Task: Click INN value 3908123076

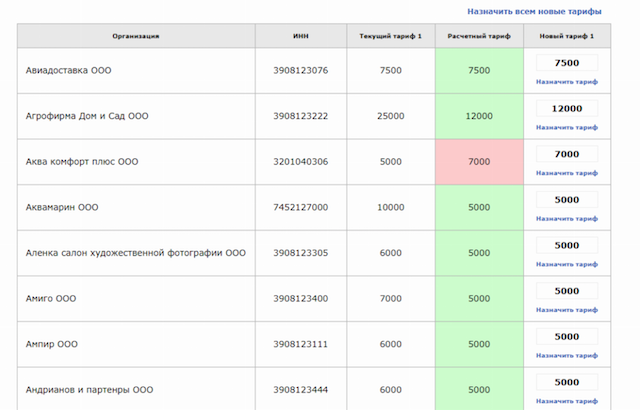Action: point(301,71)
